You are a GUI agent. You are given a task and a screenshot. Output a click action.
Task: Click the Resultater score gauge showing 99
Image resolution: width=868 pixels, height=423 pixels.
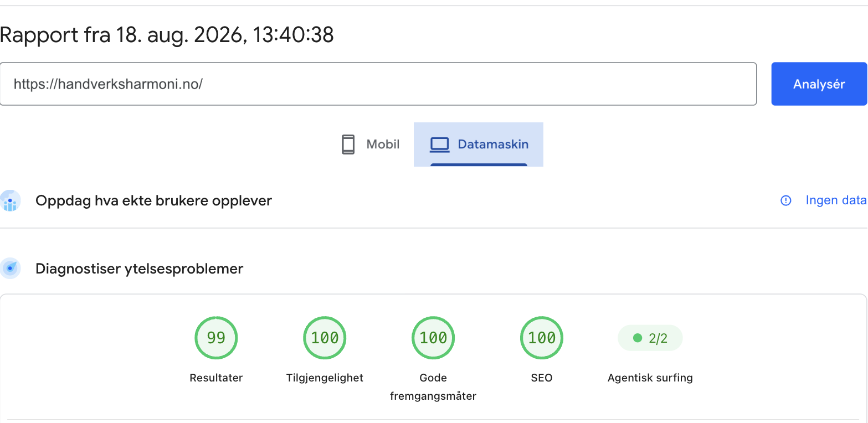[216, 338]
